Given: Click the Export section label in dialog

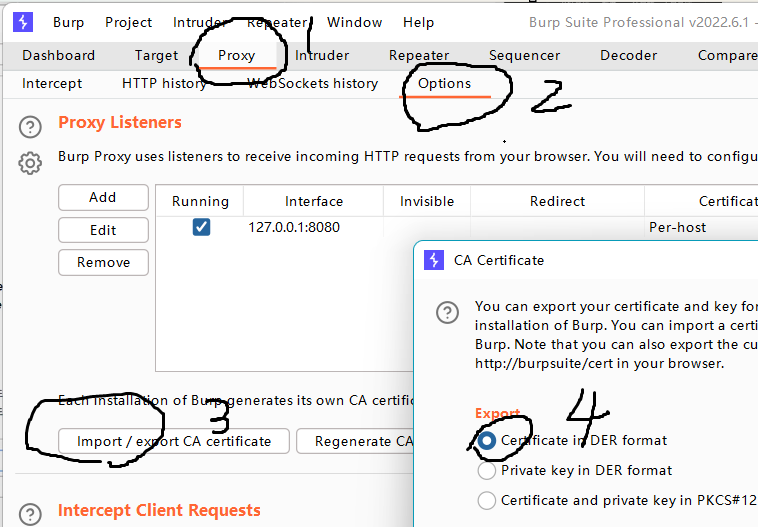Looking at the screenshot, I should [497, 413].
